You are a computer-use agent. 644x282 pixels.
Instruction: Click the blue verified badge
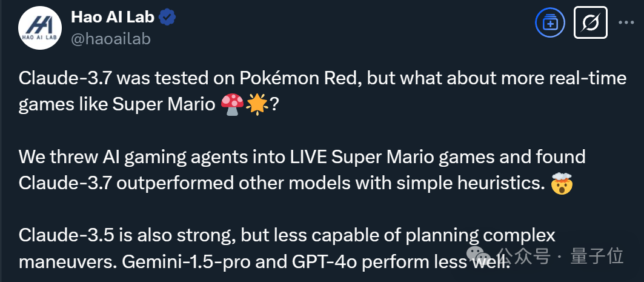point(167,18)
